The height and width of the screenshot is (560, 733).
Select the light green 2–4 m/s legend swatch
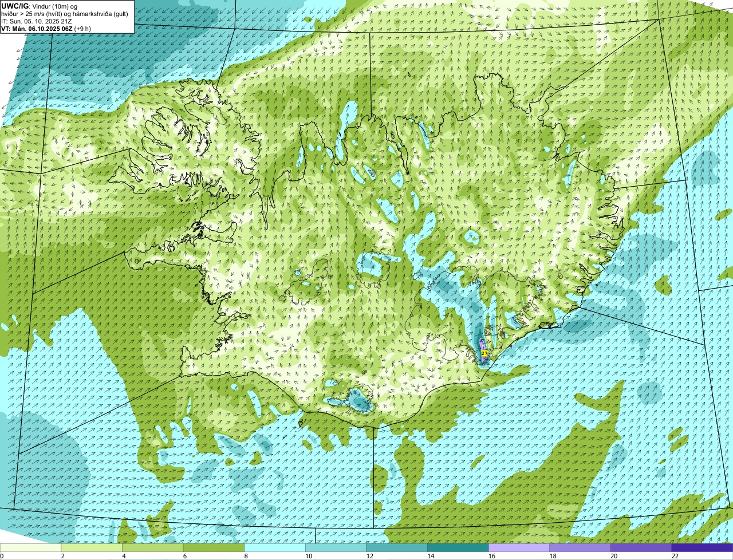[x=92, y=547]
